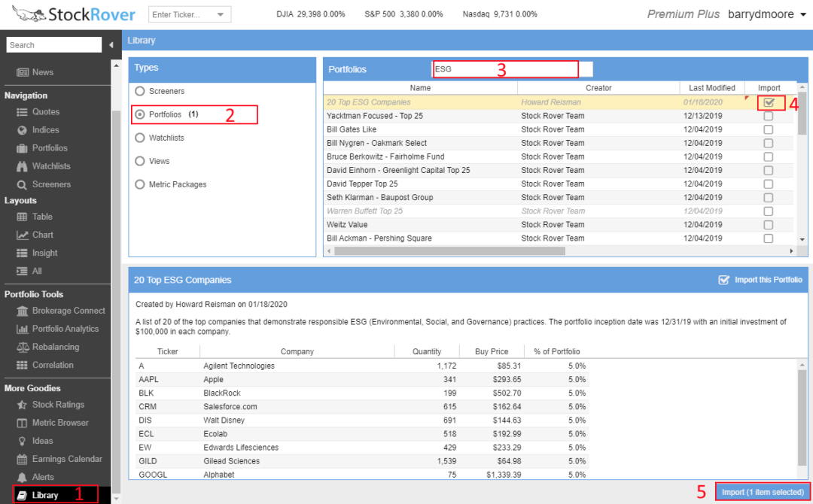Click the News newspaper icon
The image size is (813, 504).
click(x=23, y=72)
